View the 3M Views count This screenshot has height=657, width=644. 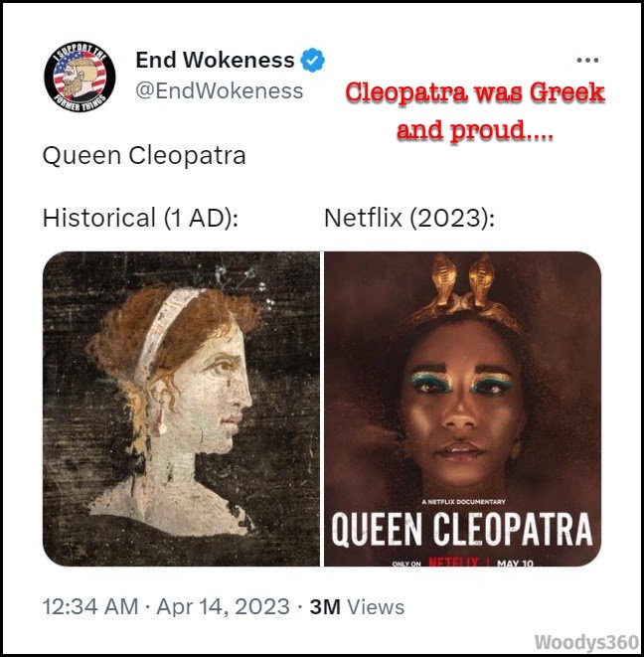pyautogui.click(x=357, y=607)
